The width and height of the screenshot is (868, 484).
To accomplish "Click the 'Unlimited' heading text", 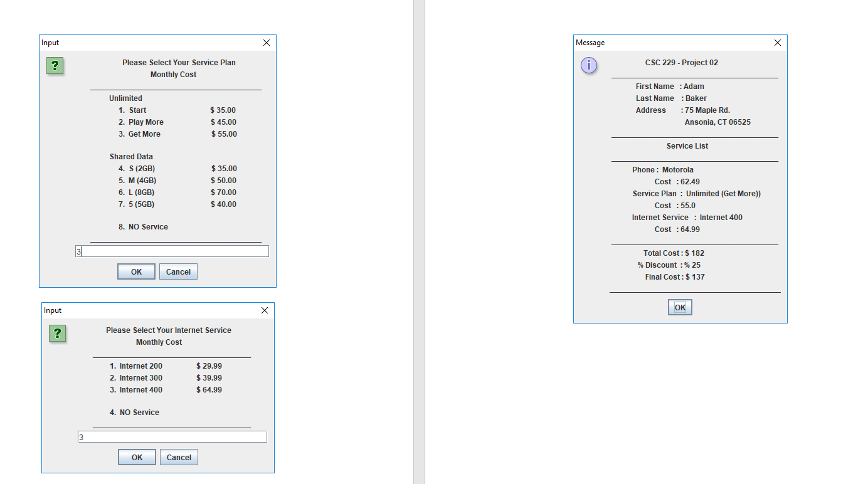I will (125, 98).
